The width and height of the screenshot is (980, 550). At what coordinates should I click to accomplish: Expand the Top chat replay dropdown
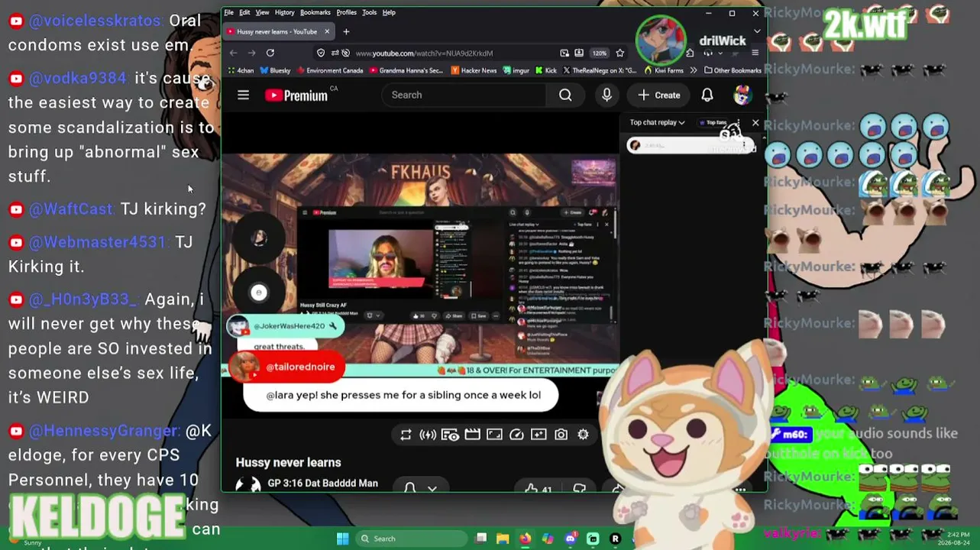pos(657,122)
